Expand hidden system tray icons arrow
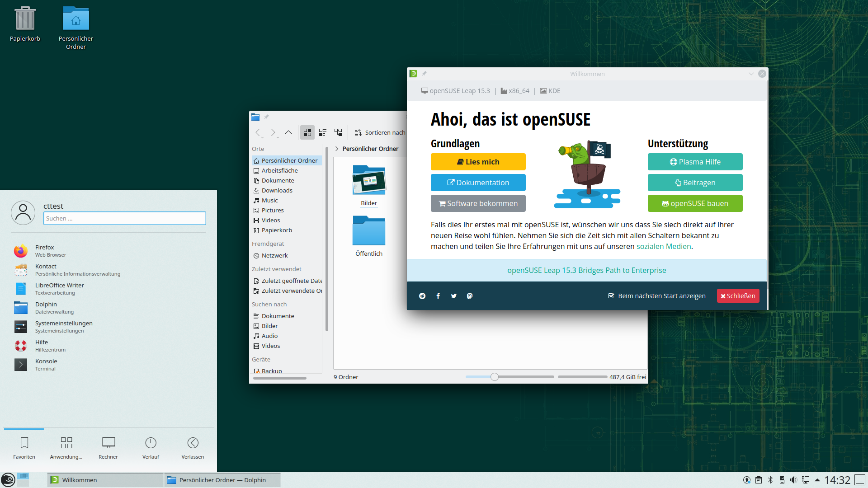Image resolution: width=868 pixels, height=488 pixels. pos(817,480)
